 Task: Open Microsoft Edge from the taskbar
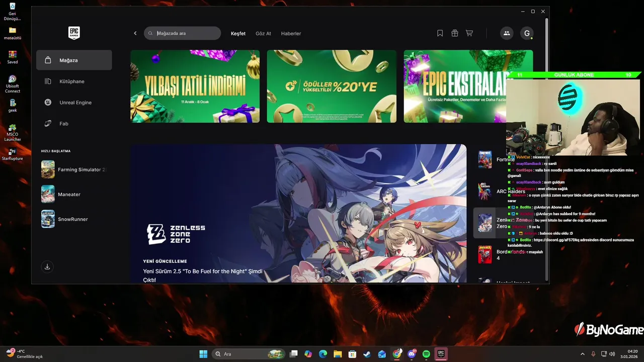323,354
